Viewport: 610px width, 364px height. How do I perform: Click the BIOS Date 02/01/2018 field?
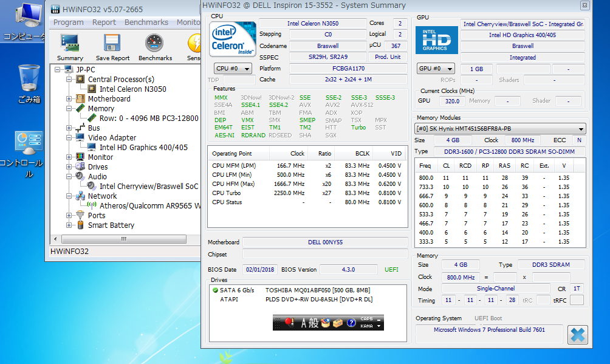(260, 269)
